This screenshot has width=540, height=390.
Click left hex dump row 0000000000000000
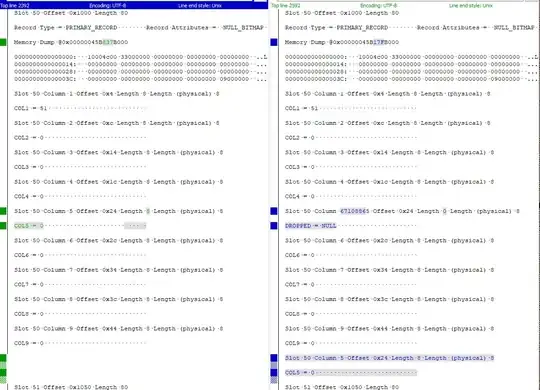pyautogui.click(x=141, y=57)
